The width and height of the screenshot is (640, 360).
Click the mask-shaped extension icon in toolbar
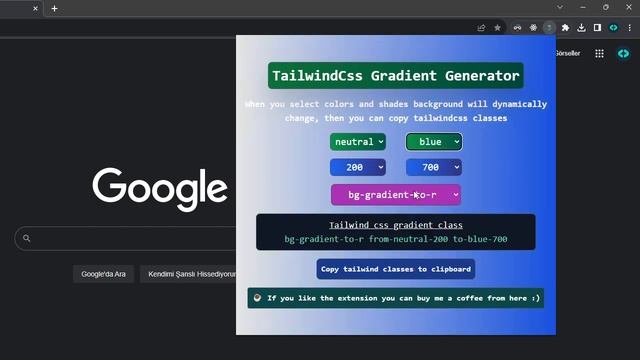(x=517, y=28)
